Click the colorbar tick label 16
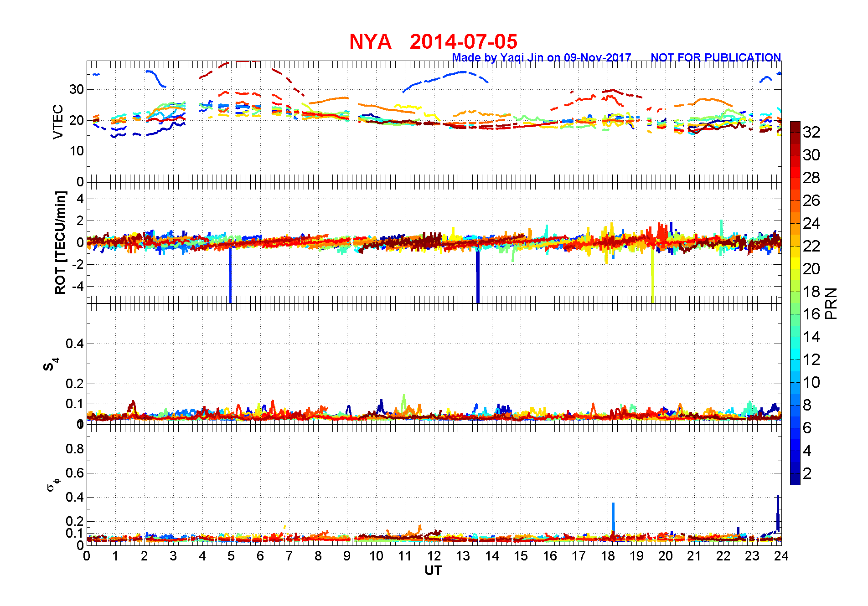Image resolution: width=868 pixels, height=606 pixels. [x=811, y=314]
